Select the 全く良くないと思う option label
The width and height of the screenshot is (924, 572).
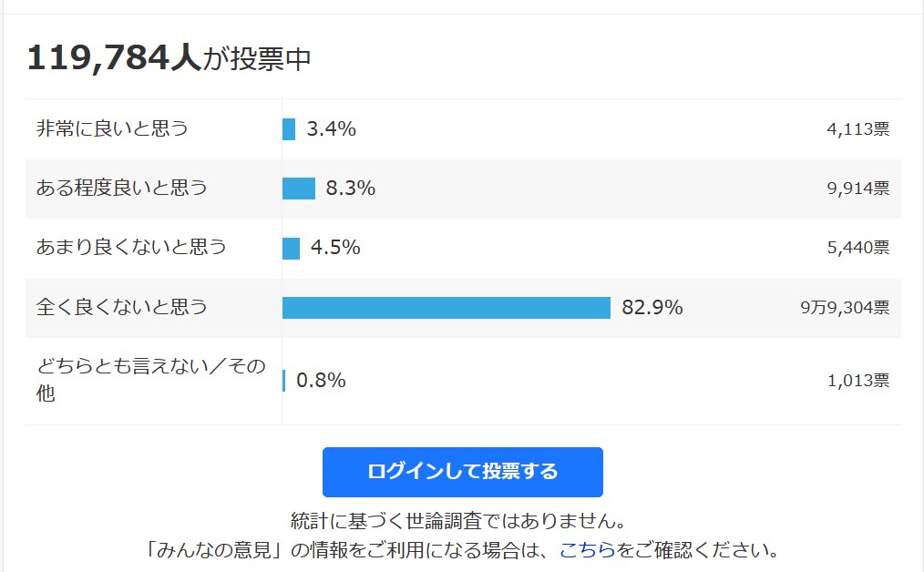tap(121, 307)
